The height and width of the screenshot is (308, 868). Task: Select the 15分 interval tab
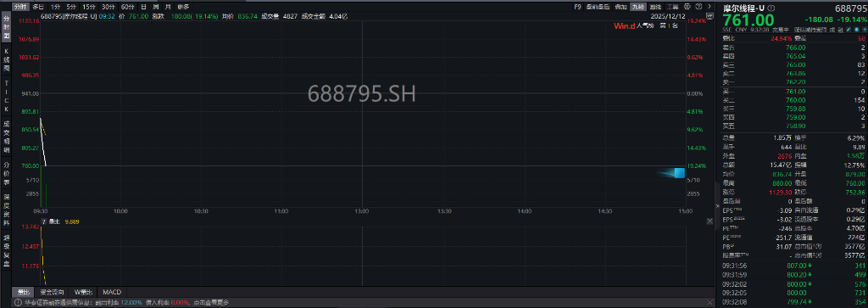[89, 7]
